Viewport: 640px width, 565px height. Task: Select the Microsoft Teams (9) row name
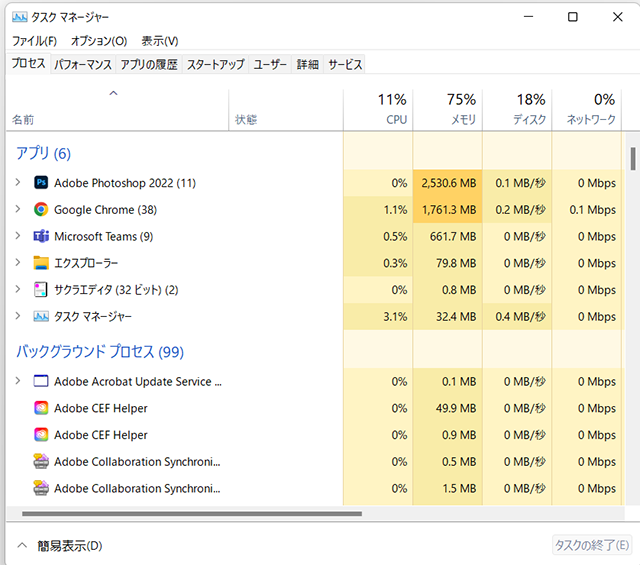(104, 236)
